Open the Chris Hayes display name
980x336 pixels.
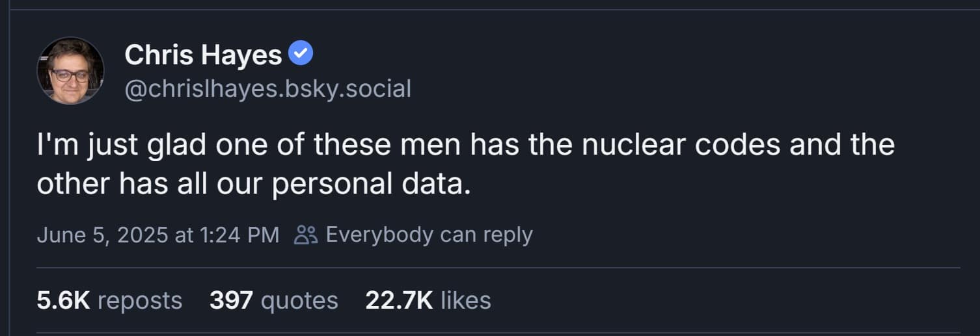[202, 55]
